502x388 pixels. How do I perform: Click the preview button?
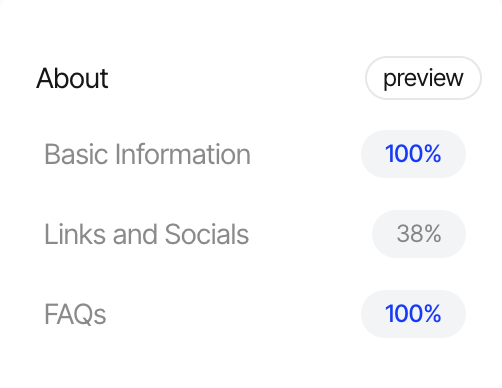423,78
